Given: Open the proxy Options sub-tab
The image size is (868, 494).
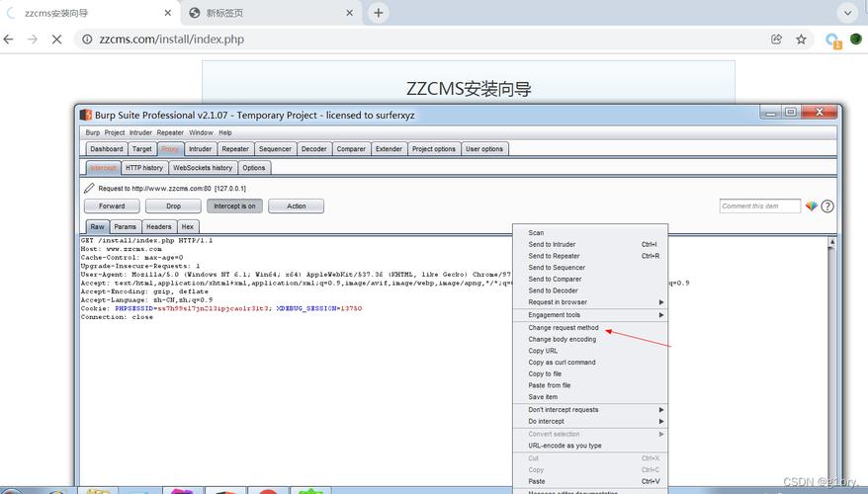Looking at the screenshot, I should [253, 168].
